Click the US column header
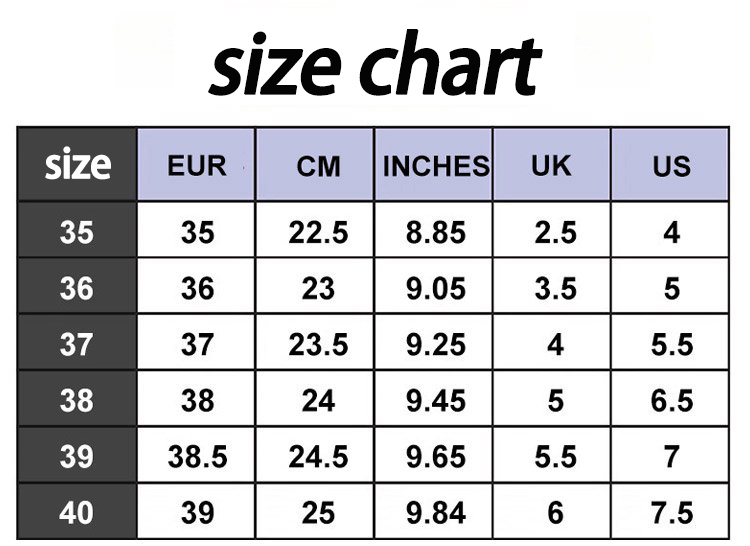This screenshot has width=750, height=546. pos(670,164)
